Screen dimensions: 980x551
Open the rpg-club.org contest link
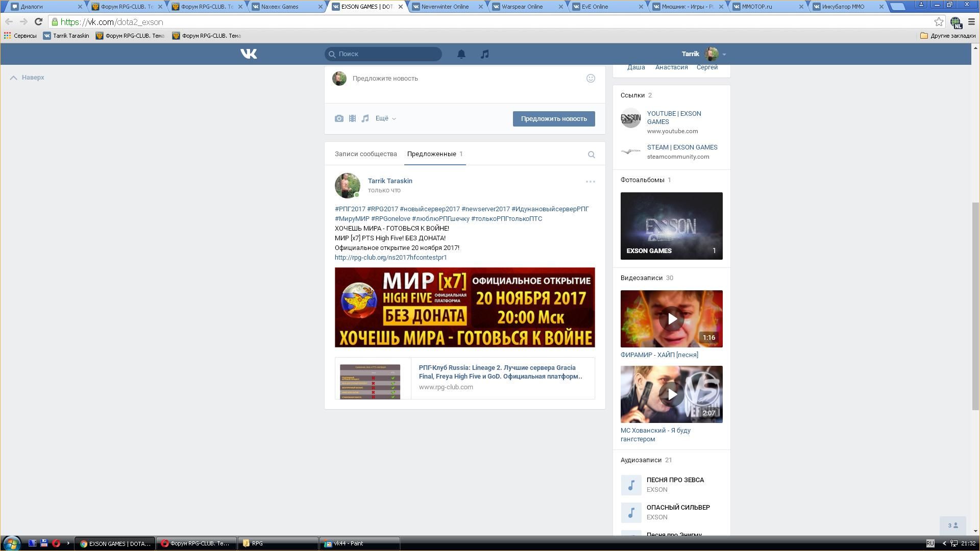tap(390, 258)
